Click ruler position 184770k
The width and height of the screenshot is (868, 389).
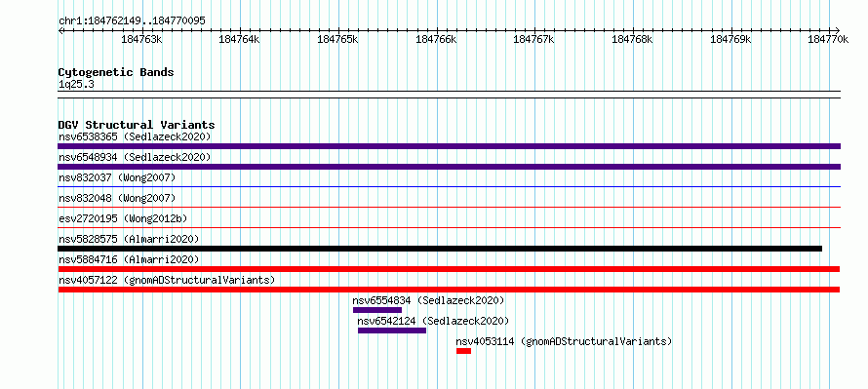828,39
